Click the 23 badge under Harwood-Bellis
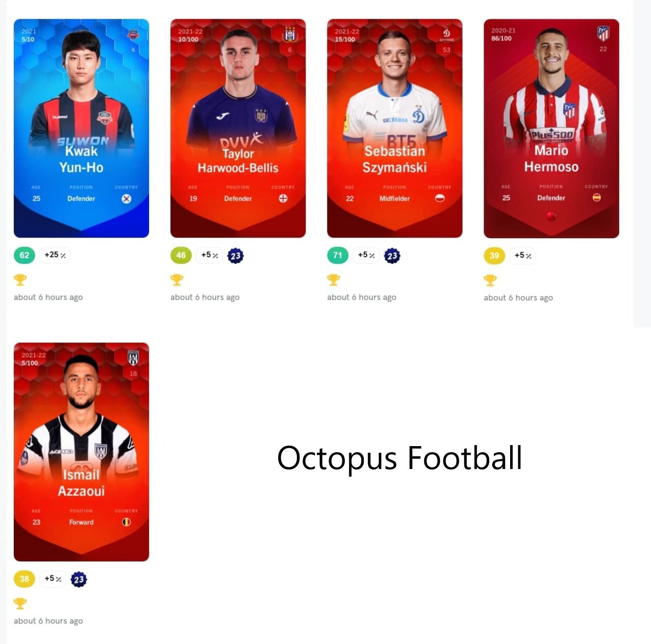Image resolution: width=651 pixels, height=644 pixels. 235,255
